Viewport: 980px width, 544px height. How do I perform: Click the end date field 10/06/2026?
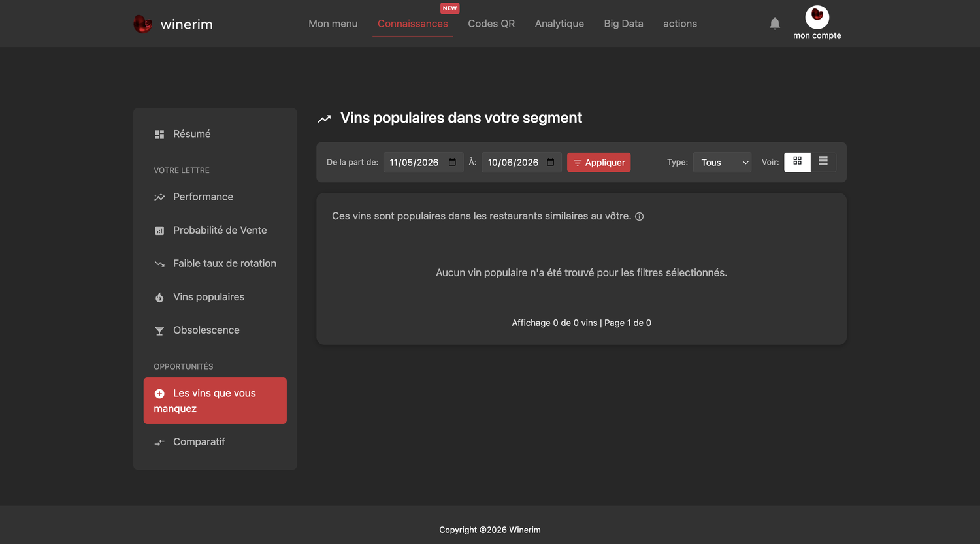[x=521, y=162]
